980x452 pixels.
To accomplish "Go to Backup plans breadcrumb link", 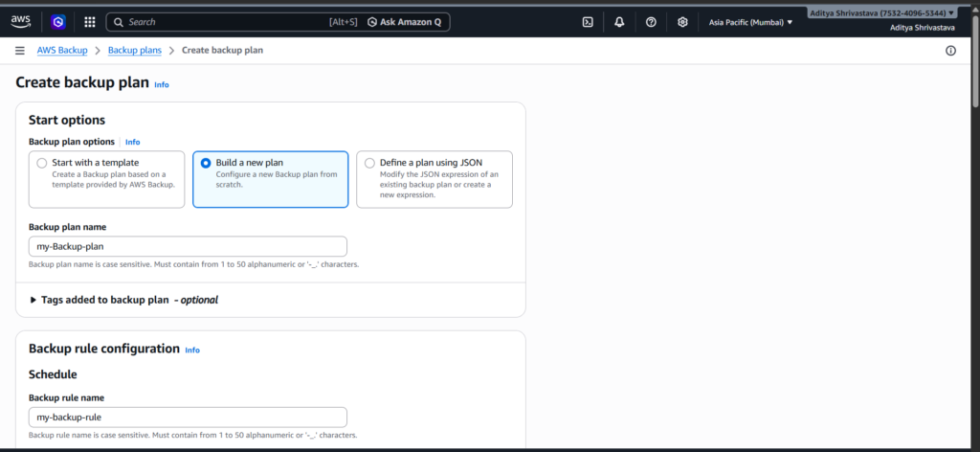I will click(x=134, y=50).
